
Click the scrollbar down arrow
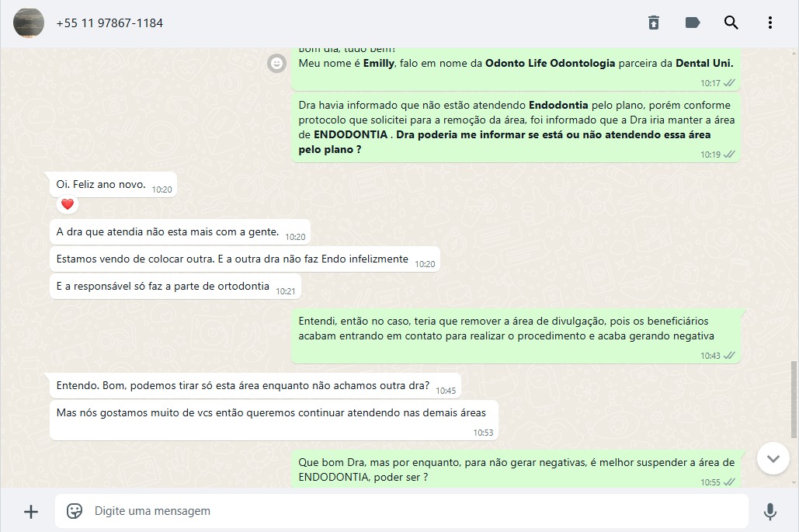794,482
